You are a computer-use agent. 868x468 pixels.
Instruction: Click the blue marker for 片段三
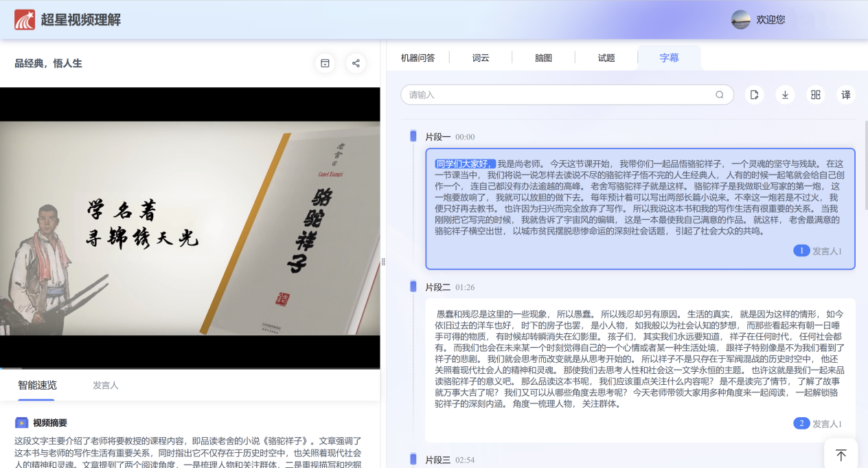(413, 459)
